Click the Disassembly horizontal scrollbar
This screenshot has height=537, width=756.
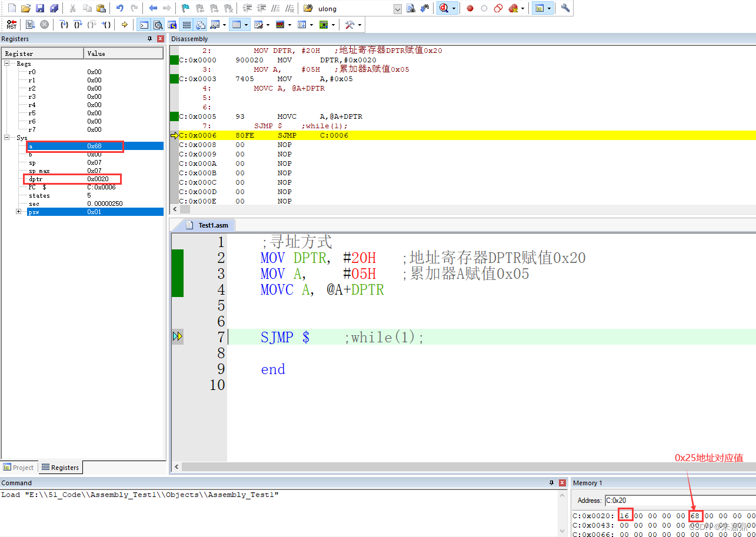(462, 209)
